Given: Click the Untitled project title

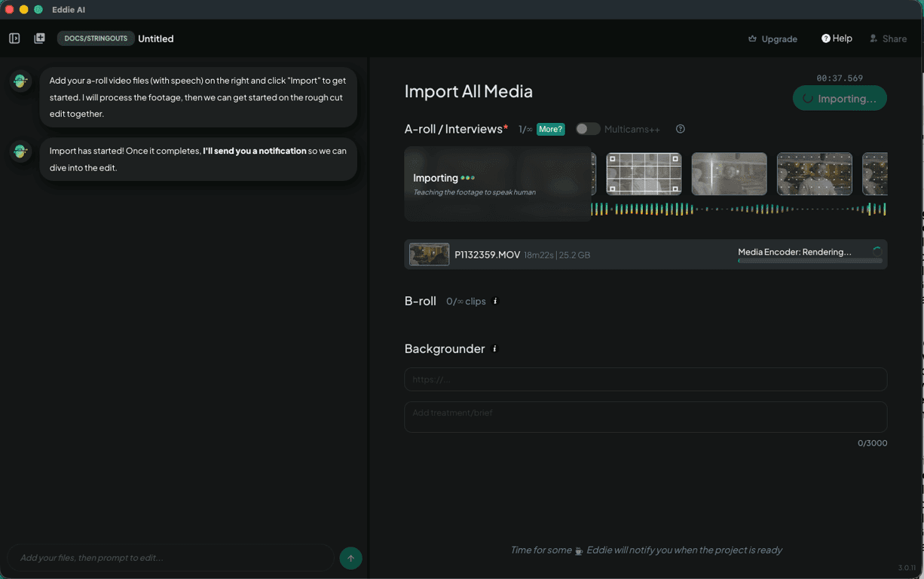Looking at the screenshot, I should [x=156, y=38].
